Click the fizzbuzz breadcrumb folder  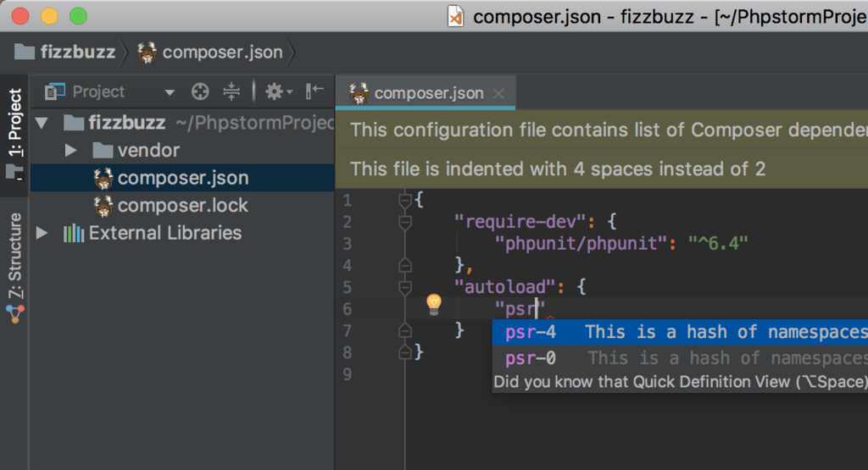click(x=64, y=52)
